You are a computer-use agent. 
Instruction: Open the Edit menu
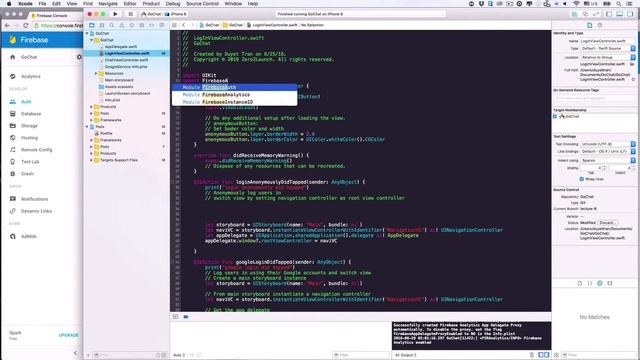56,4
